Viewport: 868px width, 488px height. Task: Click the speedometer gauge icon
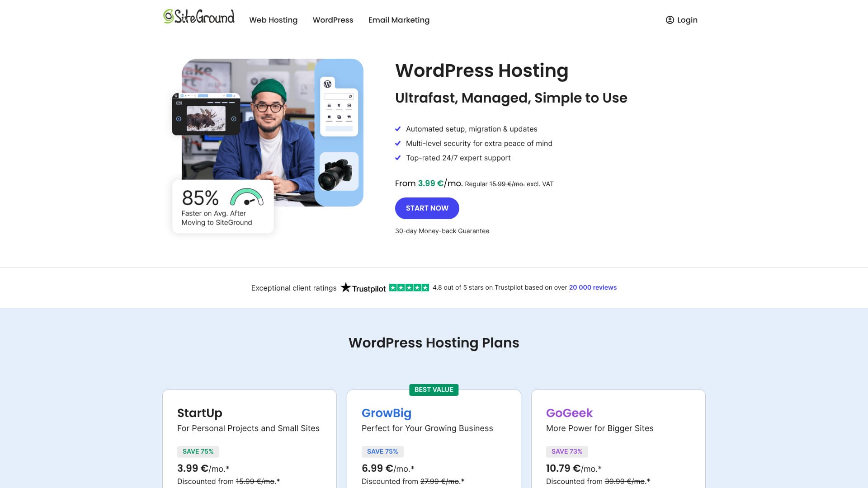[x=247, y=197]
